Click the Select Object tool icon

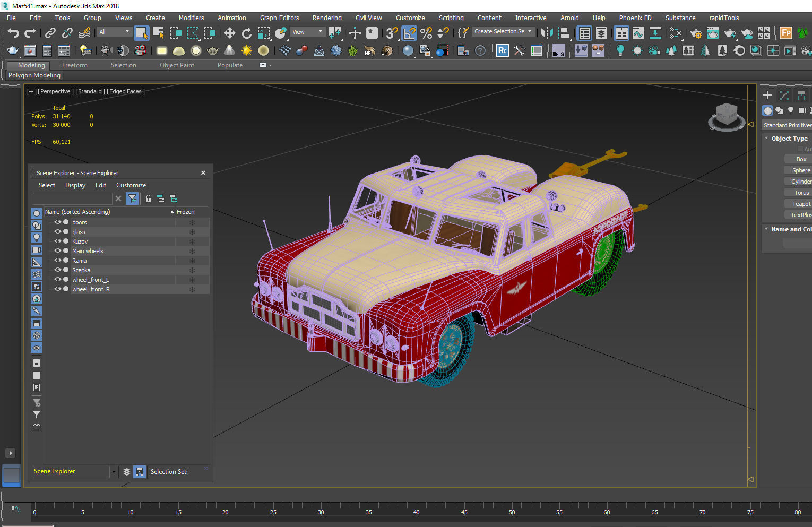click(141, 33)
